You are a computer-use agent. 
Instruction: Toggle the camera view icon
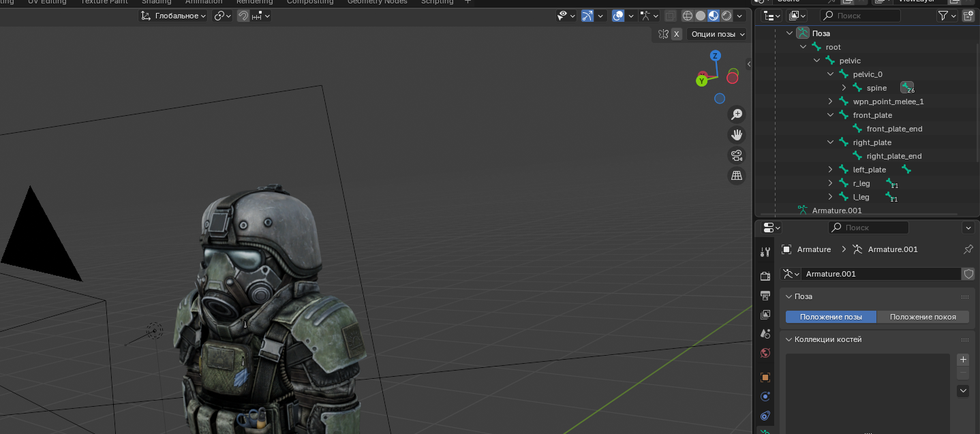tap(736, 155)
